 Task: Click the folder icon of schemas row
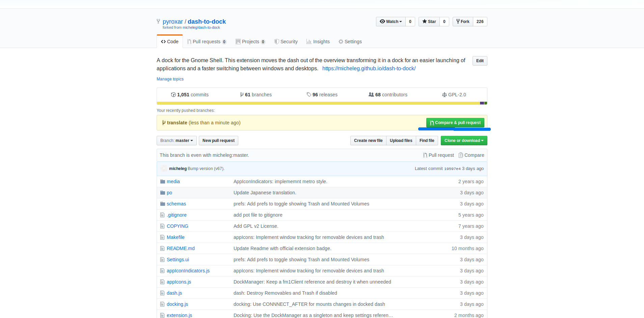(163, 204)
